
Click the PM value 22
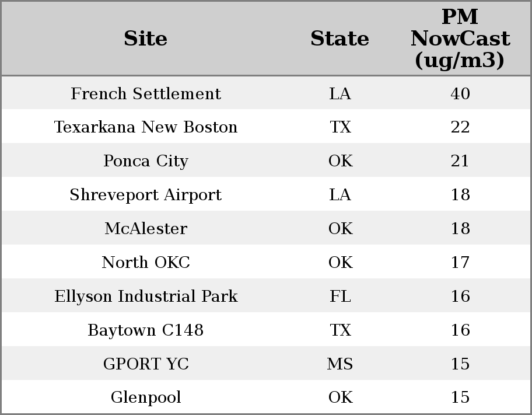pyautogui.click(x=460, y=127)
